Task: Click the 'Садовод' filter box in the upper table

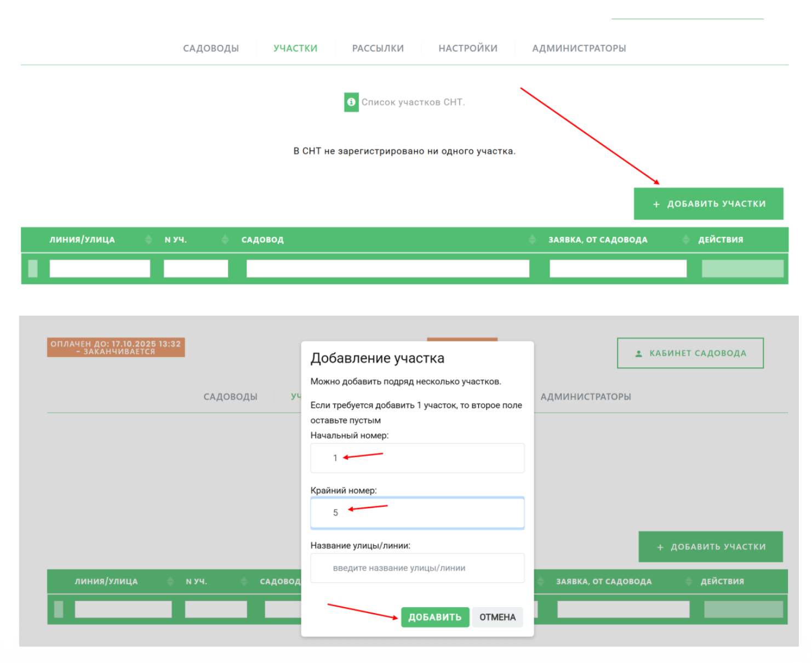Action: (x=387, y=268)
